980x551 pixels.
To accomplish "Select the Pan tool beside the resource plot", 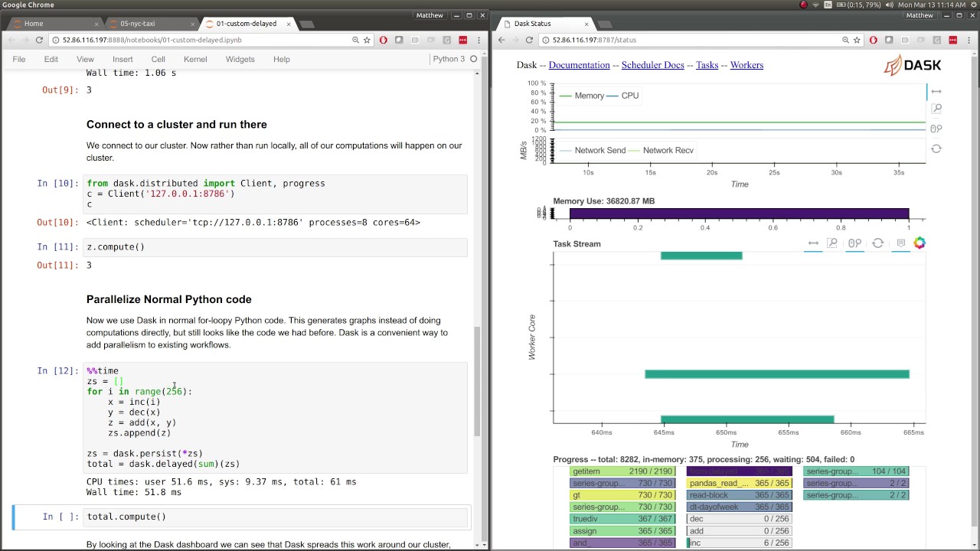I will 936,91.
